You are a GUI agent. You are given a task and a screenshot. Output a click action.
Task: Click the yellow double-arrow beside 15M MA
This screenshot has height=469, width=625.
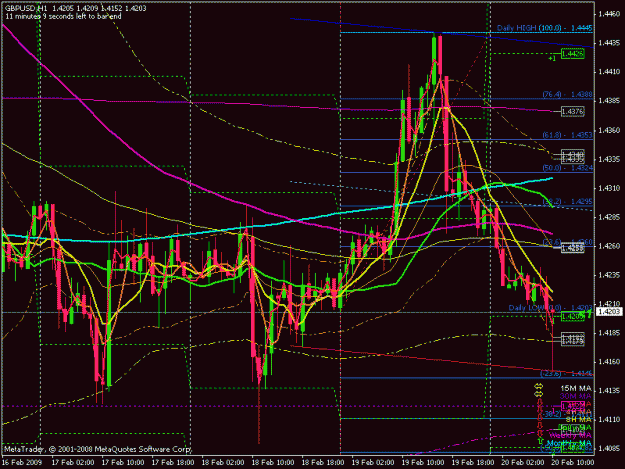[x=539, y=386]
